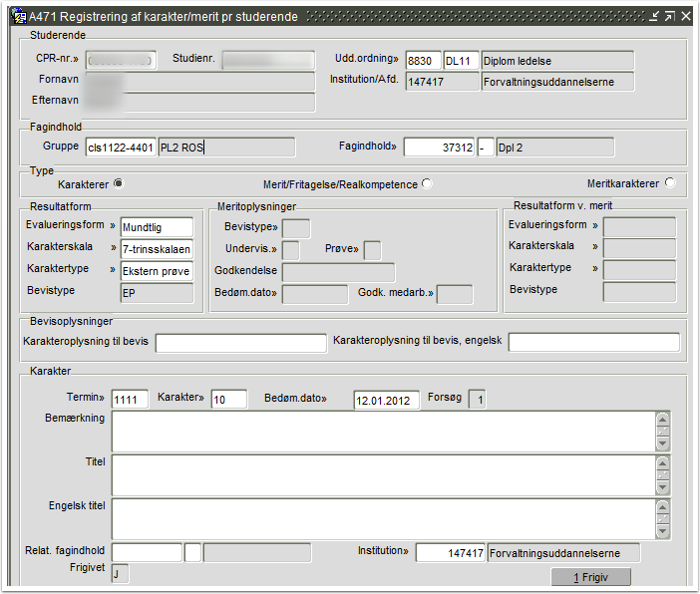
Task: Click the Dpl 2 fagindhold name field
Action: pyautogui.click(x=554, y=148)
